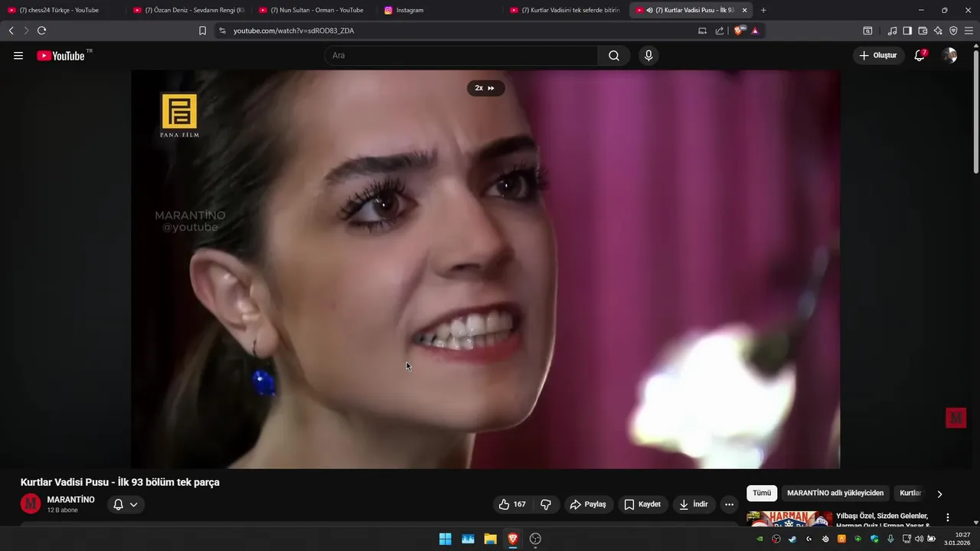Open MARANTİNO channel avatar
Image resolution: width=980 pixels, height=551 pixels.
(31, 504)
